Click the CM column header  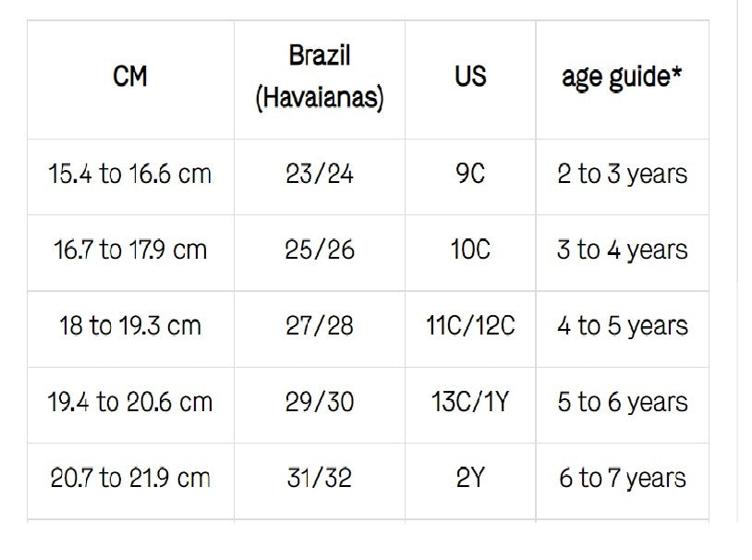pyautogui.click(x=130, y=79)
